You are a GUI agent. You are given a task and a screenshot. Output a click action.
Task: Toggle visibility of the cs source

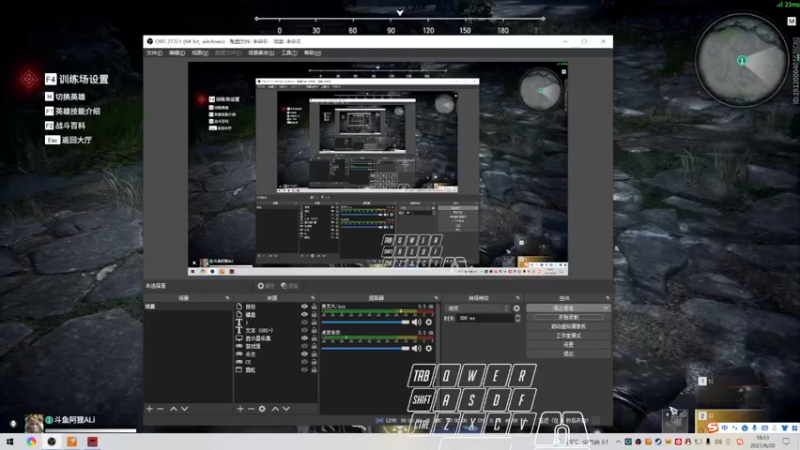305,362
